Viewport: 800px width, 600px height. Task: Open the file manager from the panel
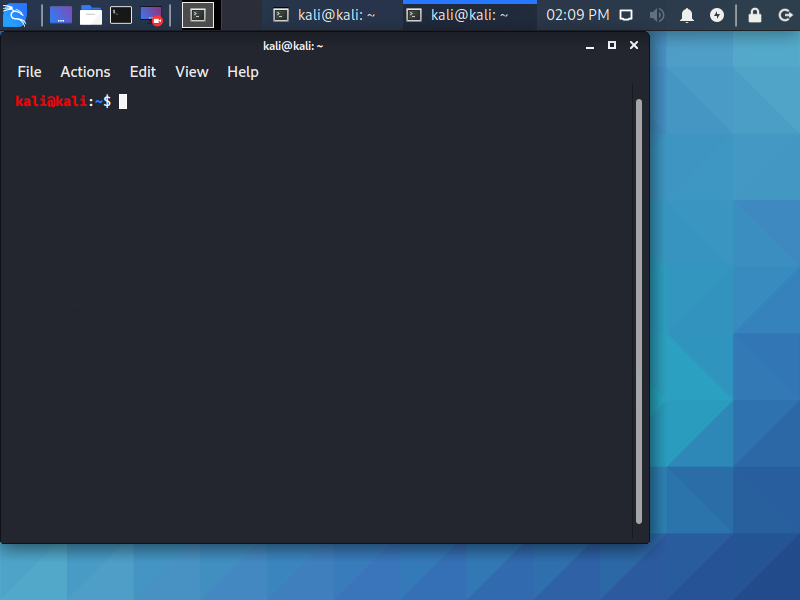point(91,15)
